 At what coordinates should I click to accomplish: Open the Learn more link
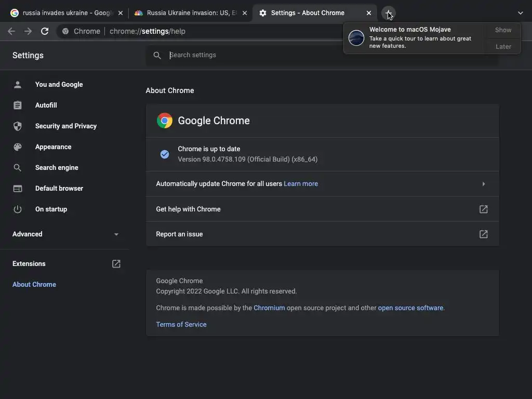coord(301,184)
